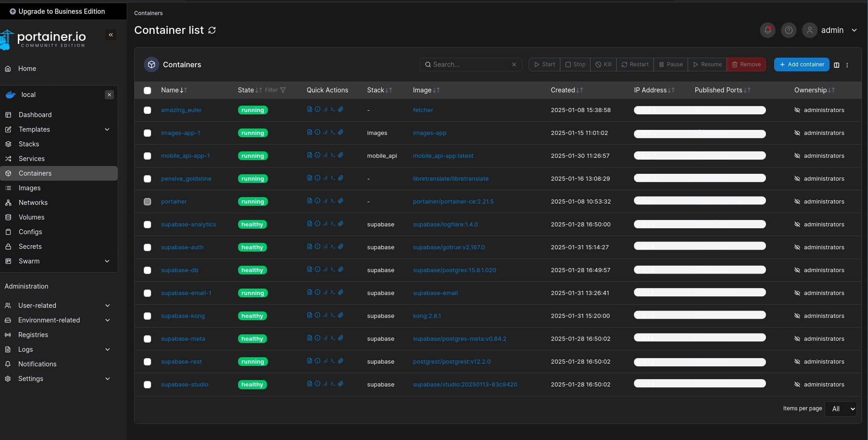This screenshot has height=440, width=868.
Task: Check the supabase-studio row checkbox
Action: point(147,385)
